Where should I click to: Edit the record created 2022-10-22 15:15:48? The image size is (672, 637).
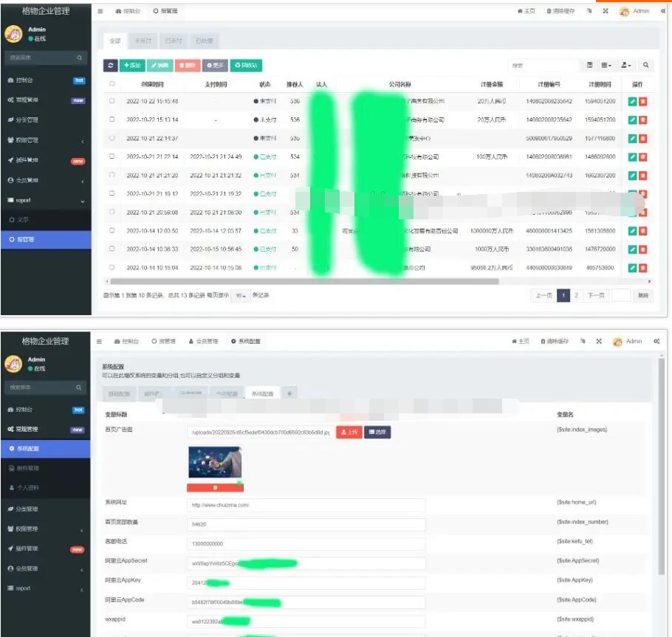click(632, 101)
